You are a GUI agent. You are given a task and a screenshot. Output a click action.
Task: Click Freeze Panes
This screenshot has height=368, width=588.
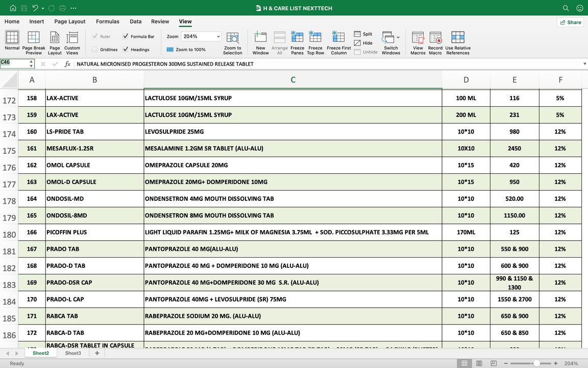click(x=298, y=43)
